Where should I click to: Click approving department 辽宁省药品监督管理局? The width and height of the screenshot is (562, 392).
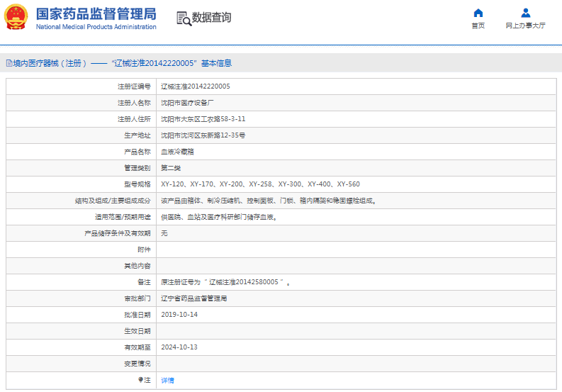(x=193, y=298)
